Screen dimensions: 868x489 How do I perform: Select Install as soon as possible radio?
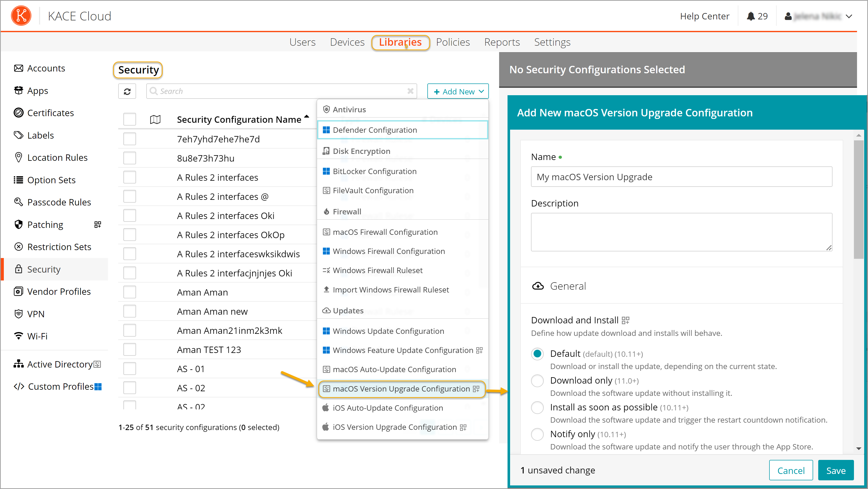[x=537, y=408]
